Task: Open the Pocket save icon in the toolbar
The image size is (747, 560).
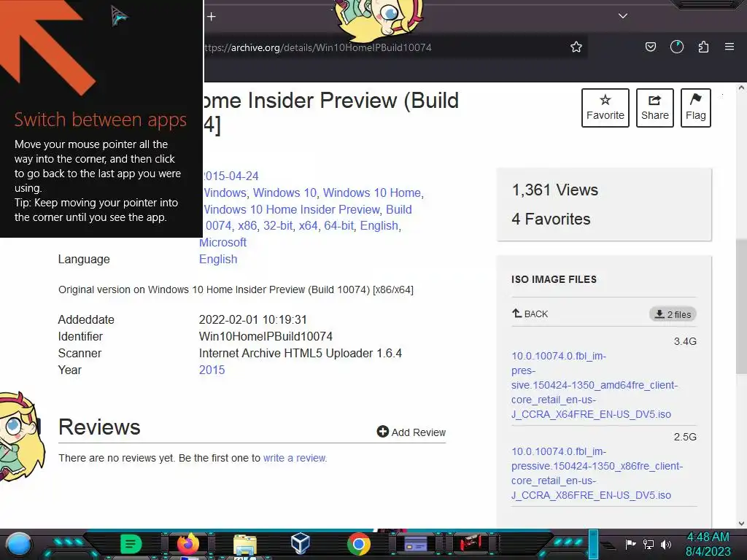Action: click(650, 47)
